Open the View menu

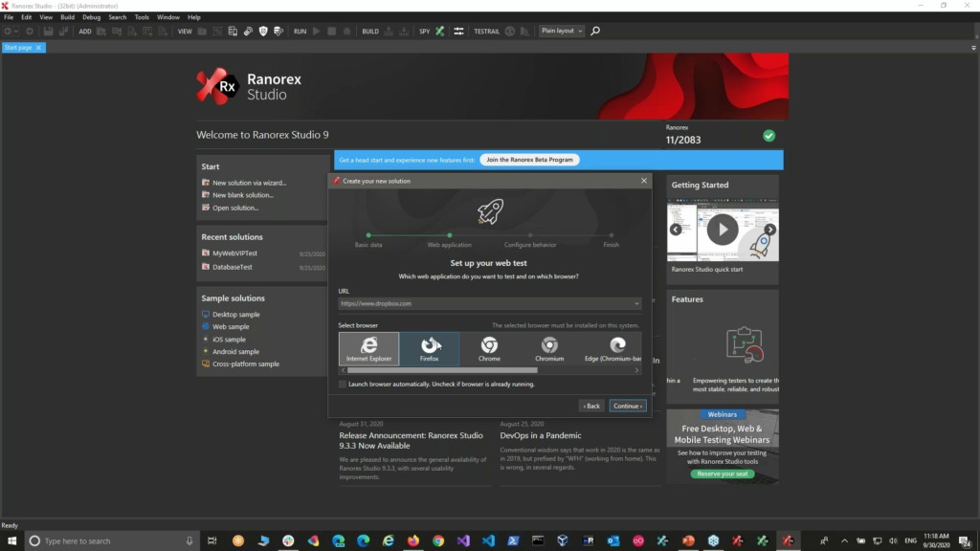tap(46, 17)
